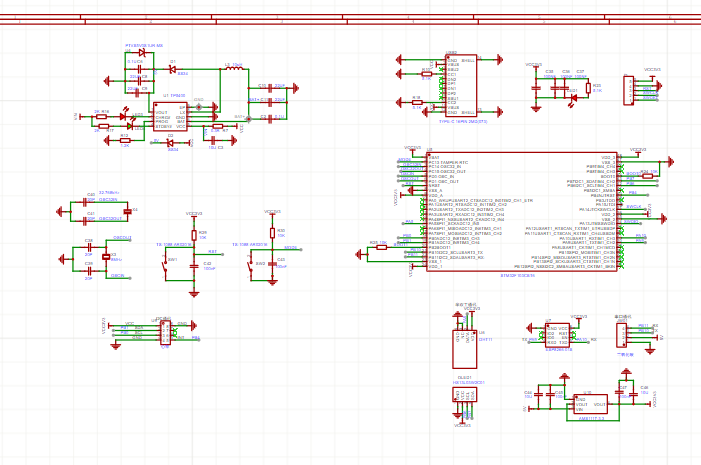Click the SW2 push button switch
This screenshot has width=701, height=465.
tap(249, 266)
